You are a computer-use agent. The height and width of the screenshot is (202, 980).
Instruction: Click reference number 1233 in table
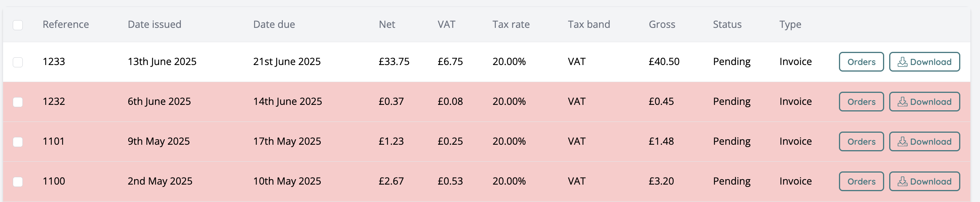(x=54, y=62)
